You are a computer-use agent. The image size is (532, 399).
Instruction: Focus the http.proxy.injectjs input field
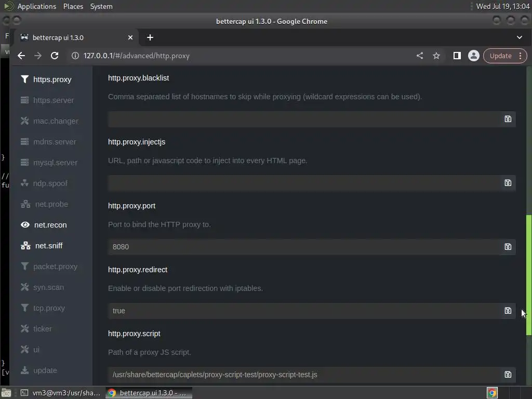[x=304, y=183]
